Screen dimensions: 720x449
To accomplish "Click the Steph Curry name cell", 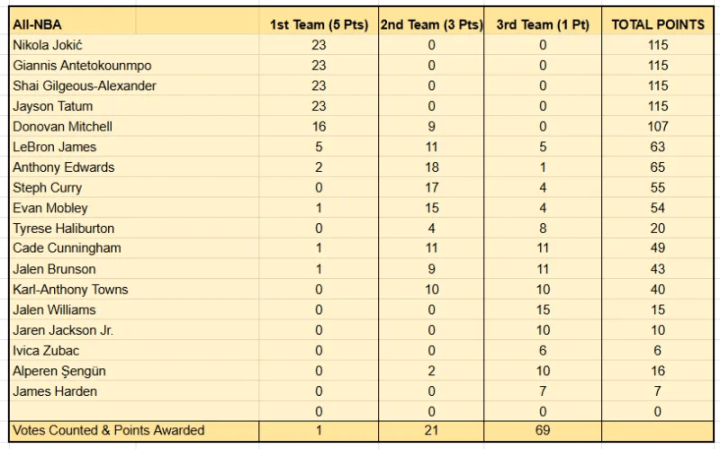I will [134, 187].
